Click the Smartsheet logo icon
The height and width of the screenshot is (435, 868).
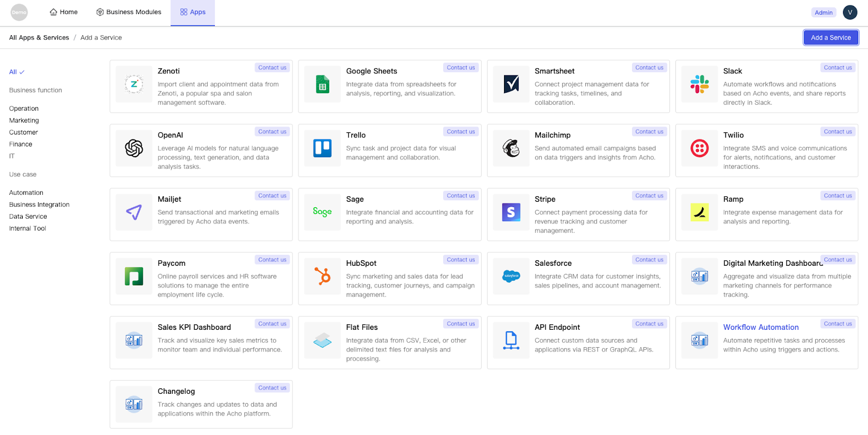coord(511,84)
